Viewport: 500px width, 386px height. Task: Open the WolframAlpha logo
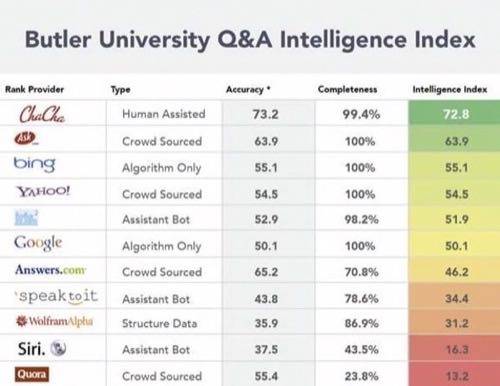pos(54,321)
